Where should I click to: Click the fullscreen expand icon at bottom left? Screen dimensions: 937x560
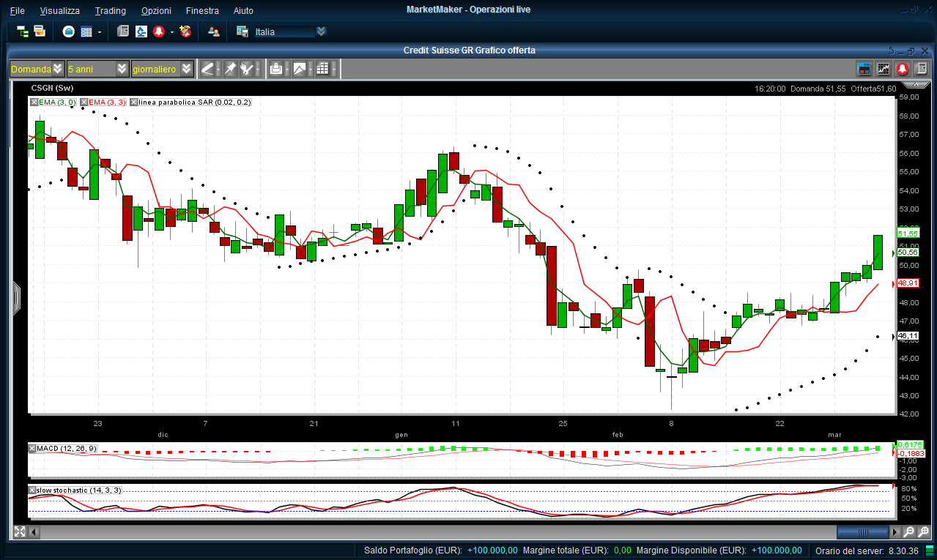point(20,532)
